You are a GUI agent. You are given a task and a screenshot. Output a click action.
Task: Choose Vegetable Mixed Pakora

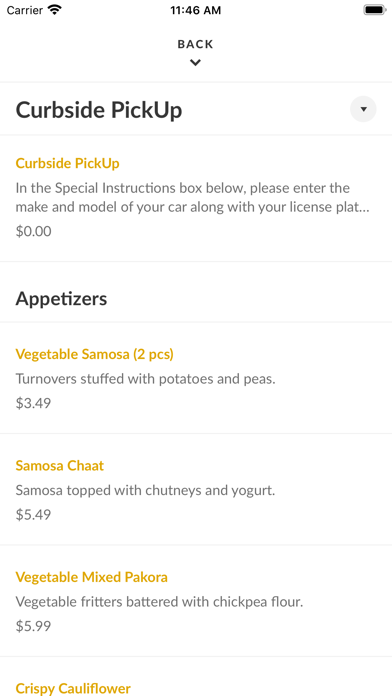91,577
